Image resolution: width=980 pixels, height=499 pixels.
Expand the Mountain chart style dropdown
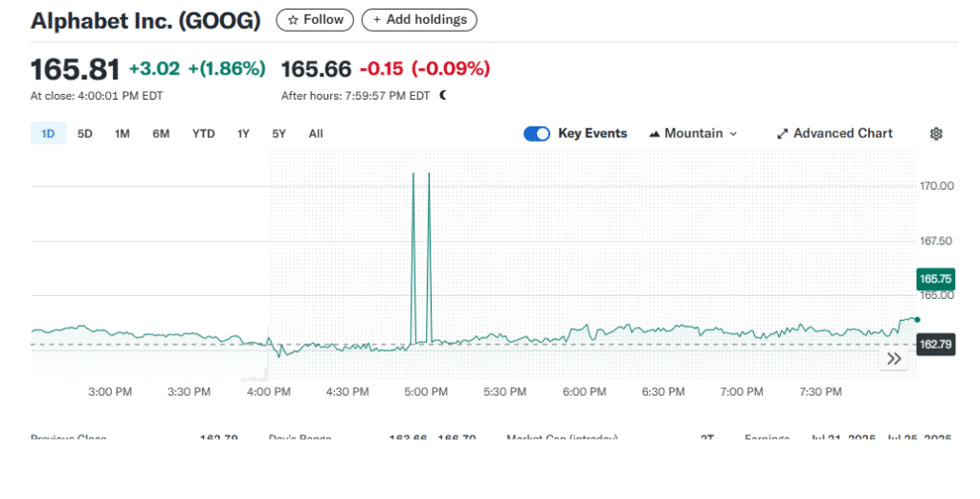click(x=693, y=134)
